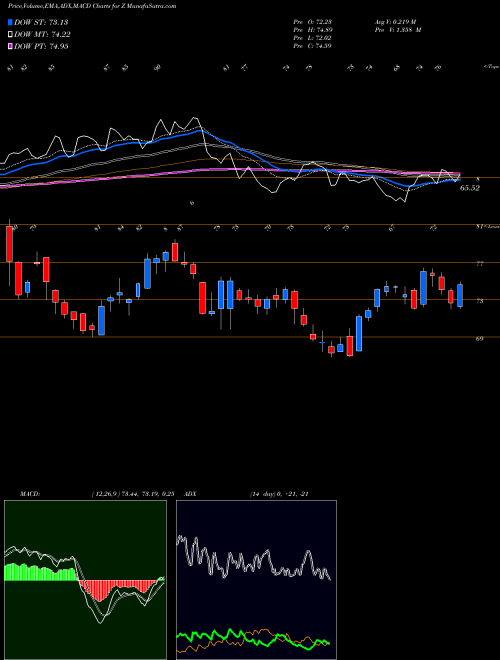Click the first tall red candlestick at left
Screen dimensions: 500x660
(x=10, y=244)
